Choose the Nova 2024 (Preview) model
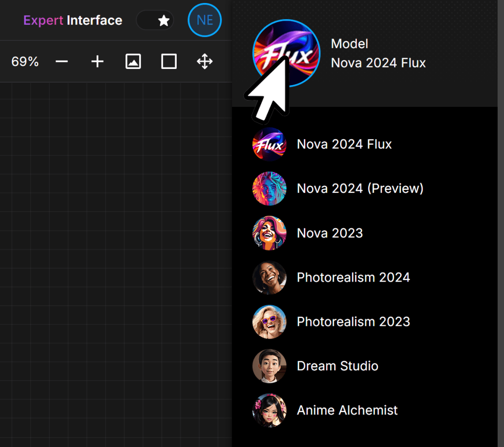504x447 pixels. pyautogui.click(x=360, y=189)
